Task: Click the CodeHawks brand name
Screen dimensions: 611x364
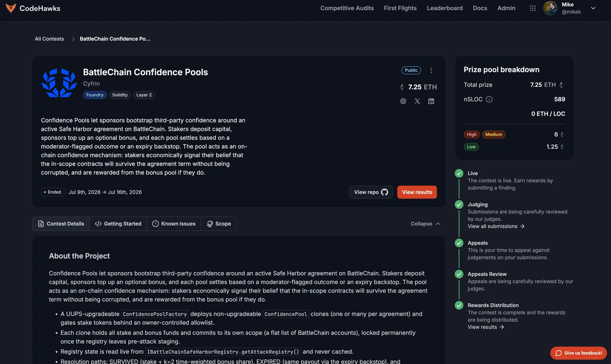Action: pos(40,8)
